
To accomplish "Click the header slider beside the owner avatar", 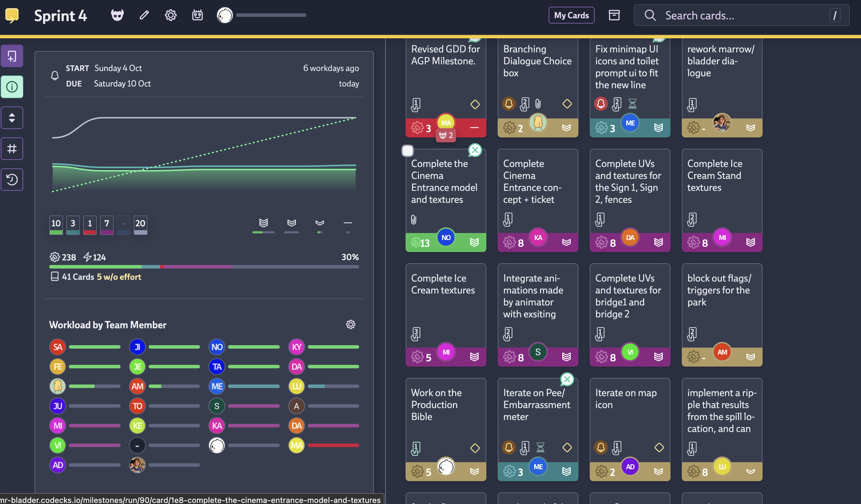I will click(271, 15).
